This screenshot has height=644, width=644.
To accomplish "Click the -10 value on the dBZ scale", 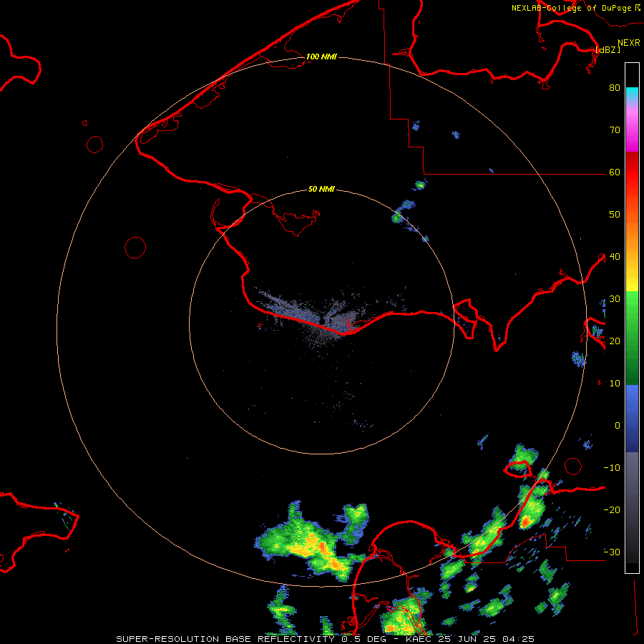I will 612,467.
